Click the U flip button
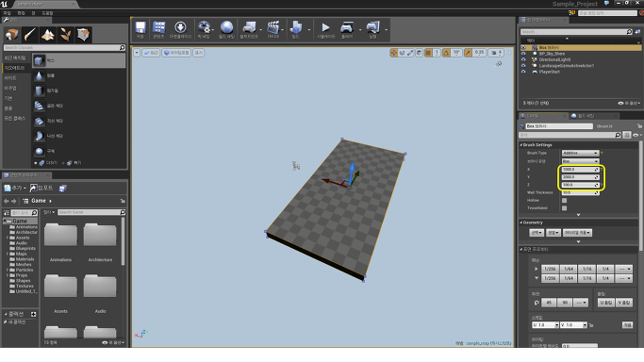The width and height of the screenshot is (644, 362). click(x=605, y=303)
